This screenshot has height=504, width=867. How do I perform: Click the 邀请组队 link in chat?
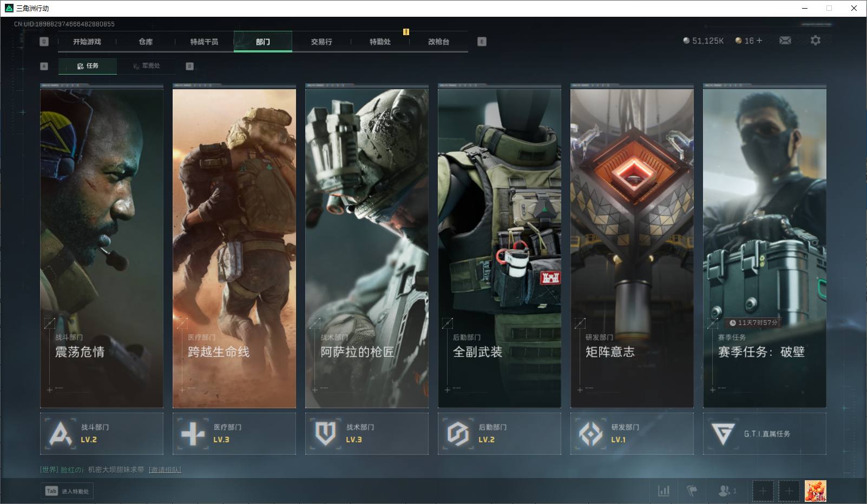[x=165, y=469]
